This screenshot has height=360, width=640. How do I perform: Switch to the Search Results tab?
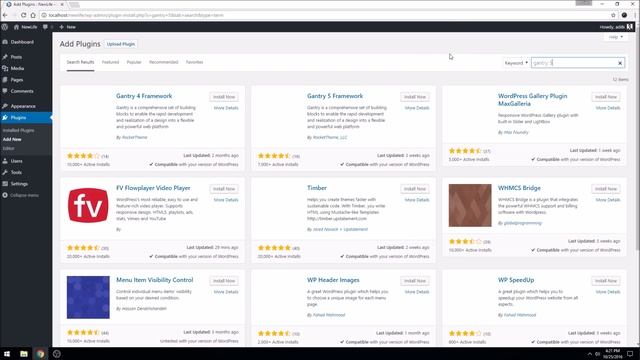tap(80, 62)
